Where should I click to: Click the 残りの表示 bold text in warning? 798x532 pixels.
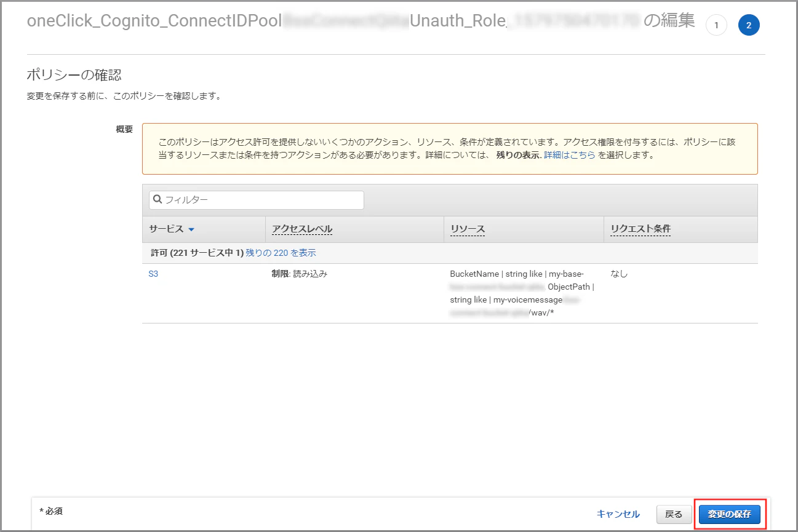pos(519,155)
